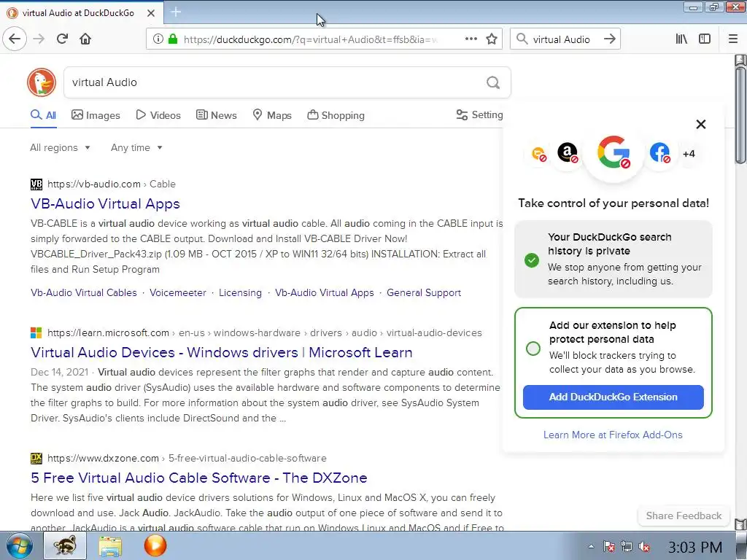Viewport: 747px width, 560px height.
Task: Bookmark this page with the star
Action: pyautogui.click(x=492, y=39)
